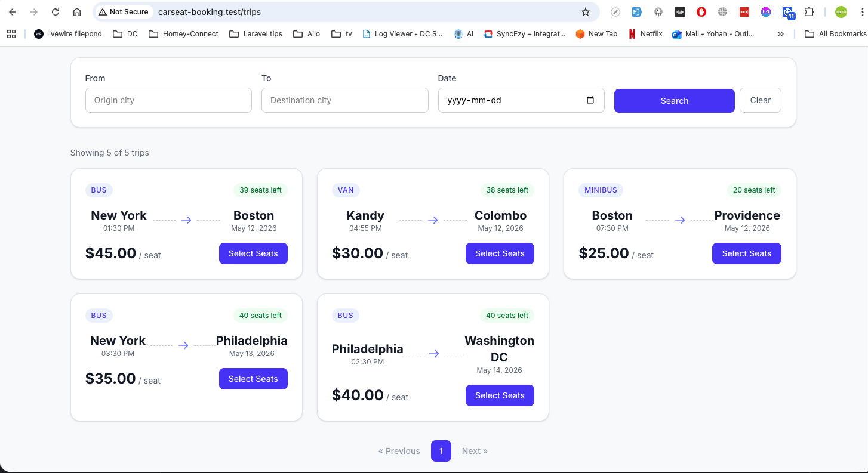Click the $35.00 per seat price

[123, 379]
